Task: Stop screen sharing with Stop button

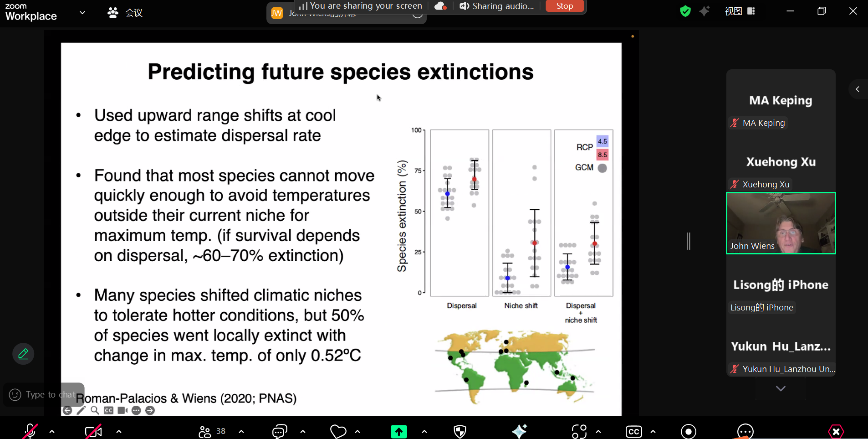Action: coord(564,6)
